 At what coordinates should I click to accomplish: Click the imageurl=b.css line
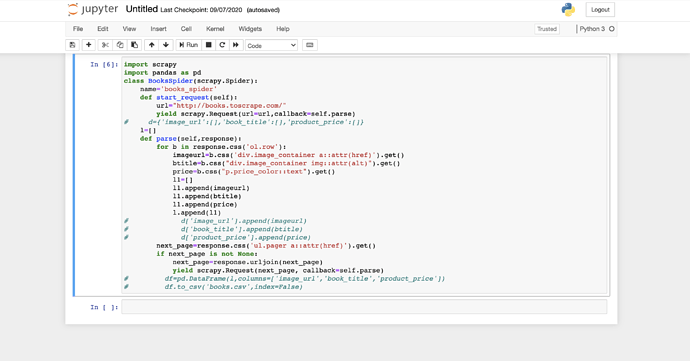pos(288,155)
